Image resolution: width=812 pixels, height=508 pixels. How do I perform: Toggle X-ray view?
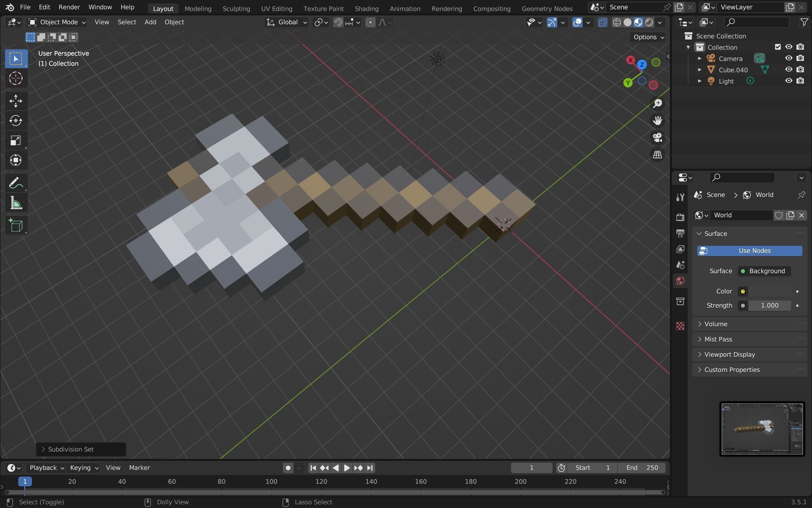(603, 22)
